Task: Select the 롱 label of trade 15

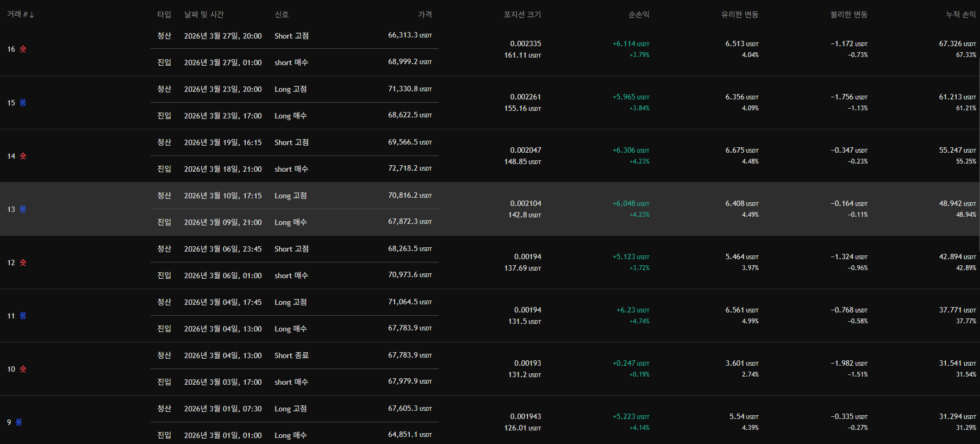Action: [x=23, y=103]
